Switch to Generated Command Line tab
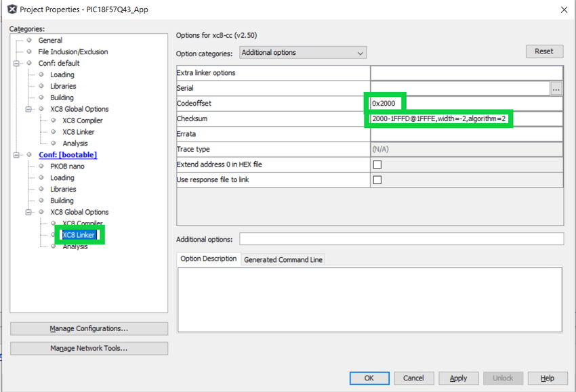Screen dimensions: 576x392 point(283,259)
